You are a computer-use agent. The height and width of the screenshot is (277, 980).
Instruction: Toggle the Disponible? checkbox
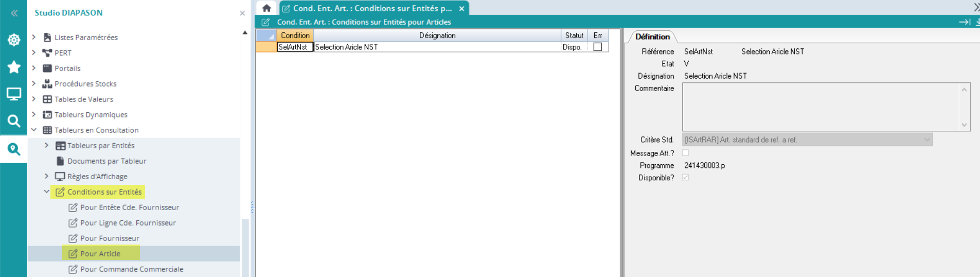685,178
